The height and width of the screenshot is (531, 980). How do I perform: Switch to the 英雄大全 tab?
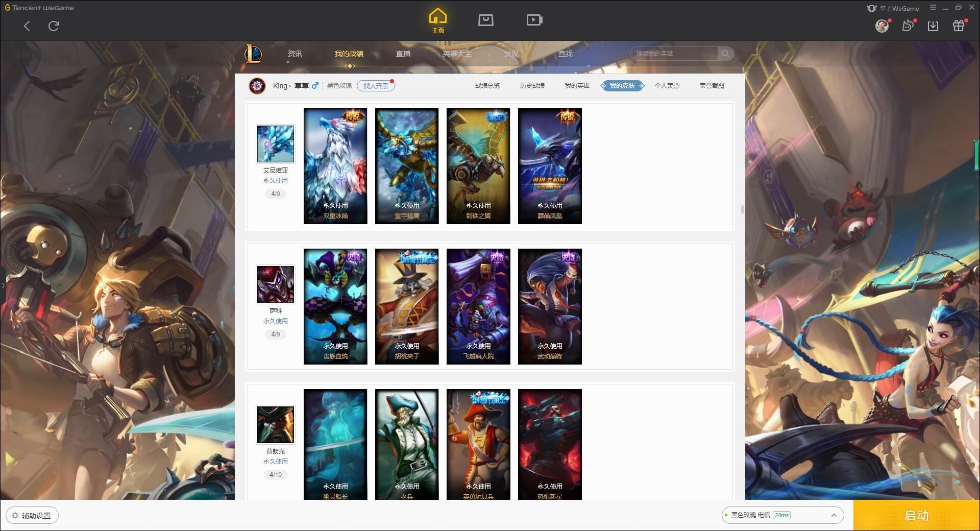(457, 54)
